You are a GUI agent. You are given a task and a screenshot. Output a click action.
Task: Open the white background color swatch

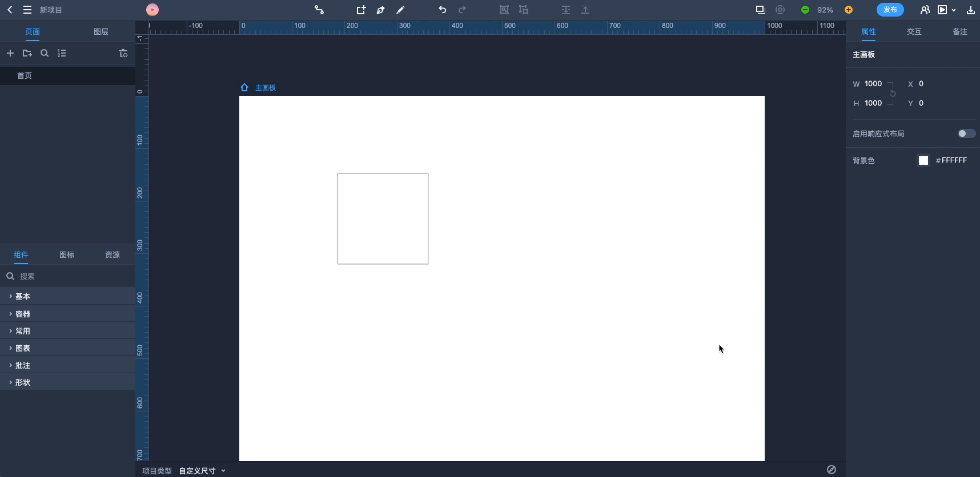(x=923, y=160)
